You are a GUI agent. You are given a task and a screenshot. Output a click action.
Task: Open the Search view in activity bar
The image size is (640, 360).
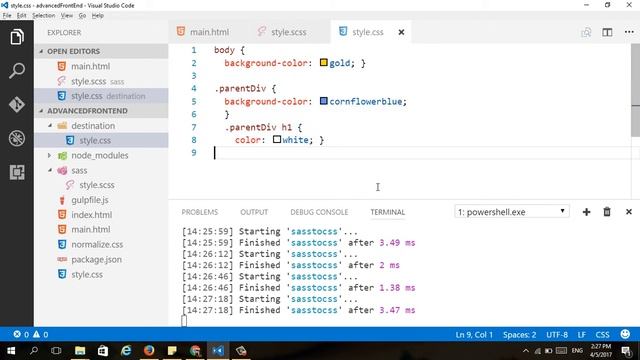click(17, 71)
